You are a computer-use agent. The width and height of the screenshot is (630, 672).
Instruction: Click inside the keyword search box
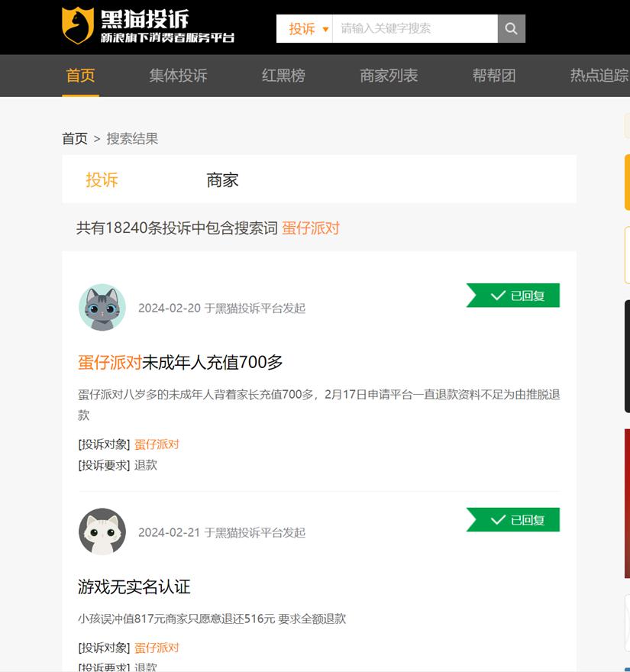click(x=415, y=29)
